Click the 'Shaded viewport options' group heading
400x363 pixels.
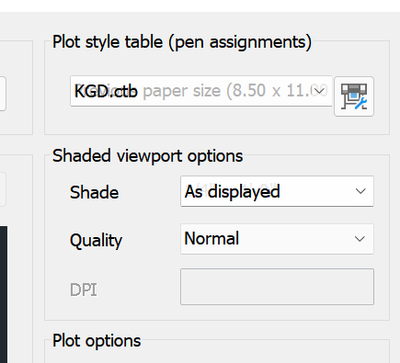pyautogui.click(x=148, y=156)
